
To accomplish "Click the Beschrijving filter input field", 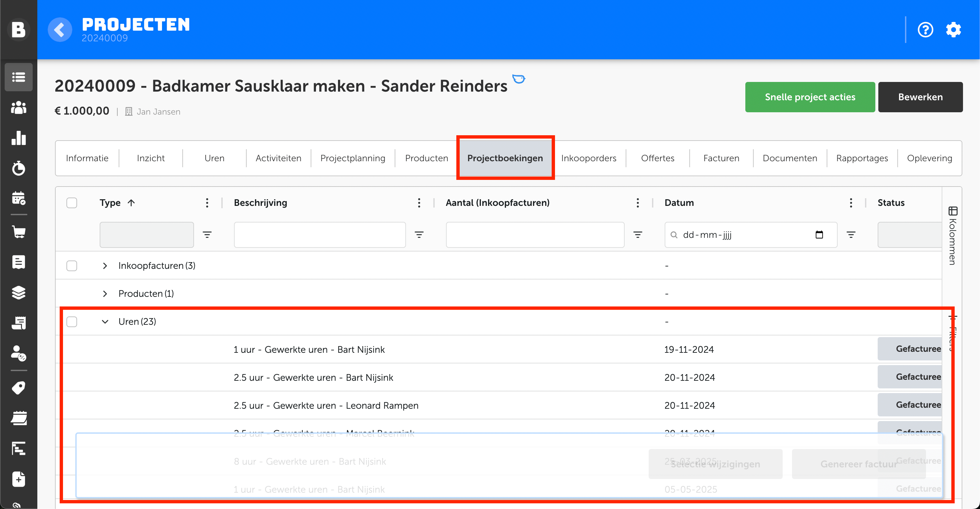I will tap(320, 235).
